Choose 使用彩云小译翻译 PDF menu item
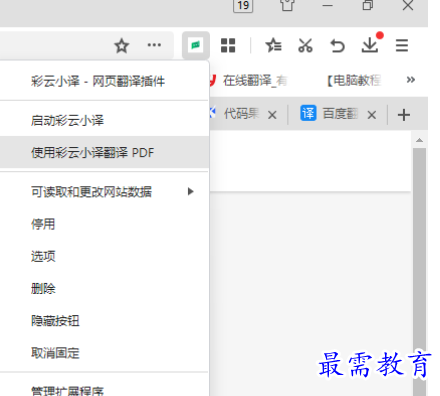This screenshot has height=396, width=440. coord(104,152)
